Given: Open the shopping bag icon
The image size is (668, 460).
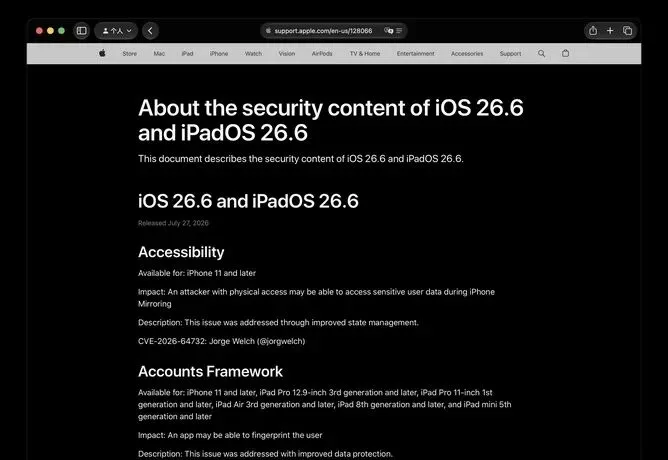Looking at the screenshot, I should click(565, 54).
